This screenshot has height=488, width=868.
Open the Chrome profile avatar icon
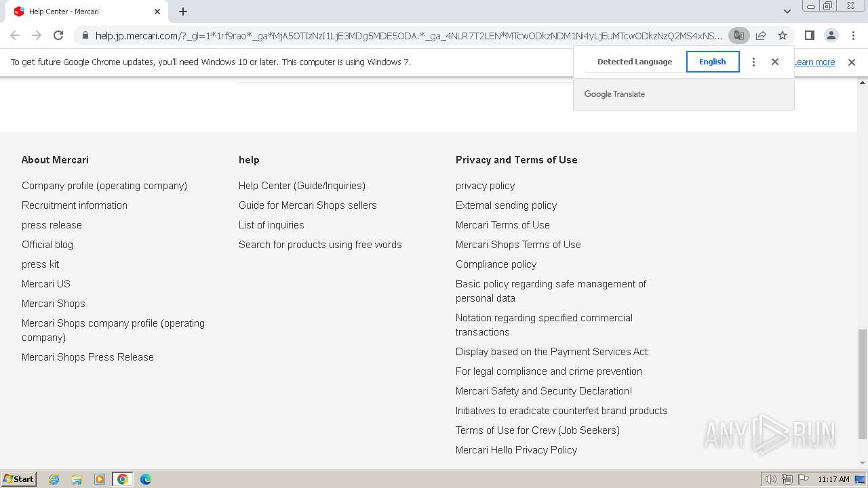[x=831, y=35]
